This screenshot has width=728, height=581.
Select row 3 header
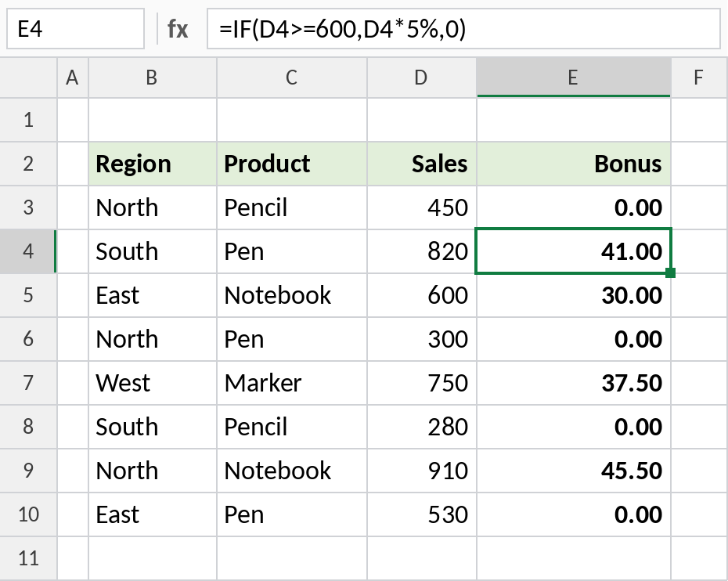coord(28,207)
